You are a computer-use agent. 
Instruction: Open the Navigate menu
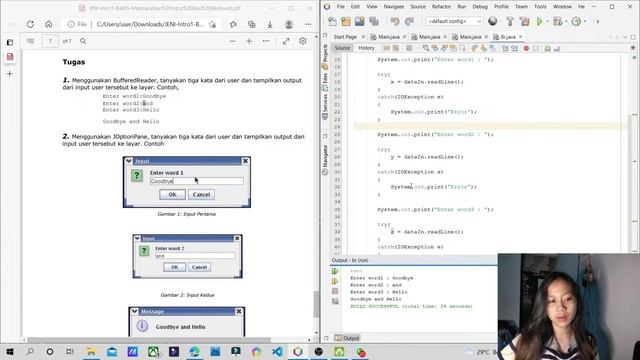(393, 7)
